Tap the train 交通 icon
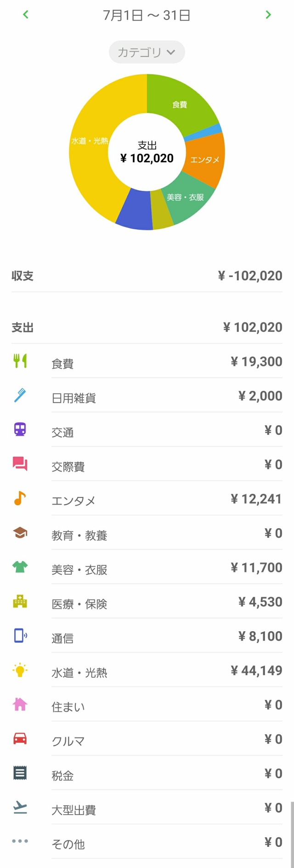 click(x=20, y=430)
